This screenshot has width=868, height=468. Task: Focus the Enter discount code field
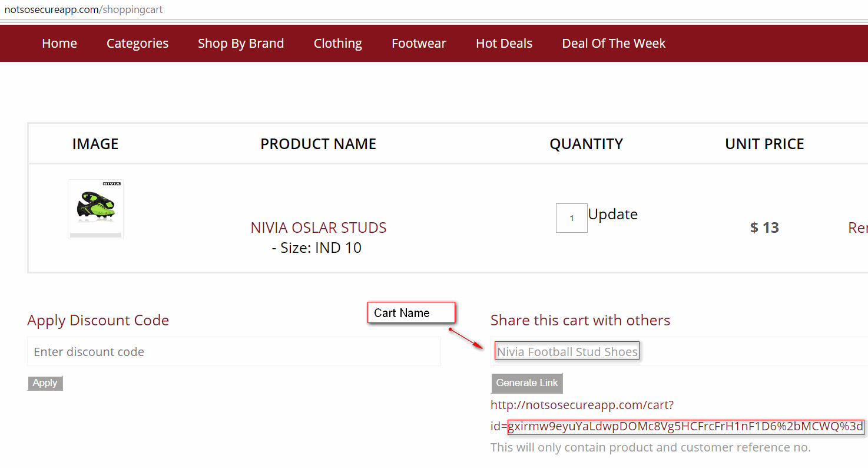point(234,352)
